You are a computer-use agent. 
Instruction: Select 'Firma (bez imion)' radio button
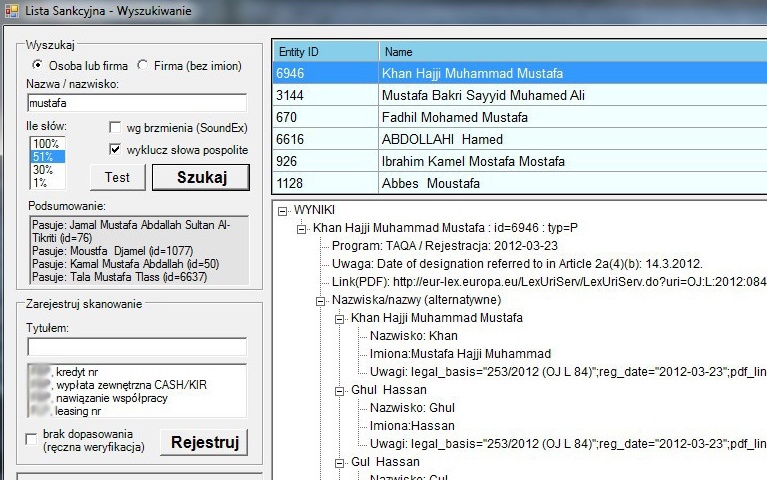click(x=143, y=66)
